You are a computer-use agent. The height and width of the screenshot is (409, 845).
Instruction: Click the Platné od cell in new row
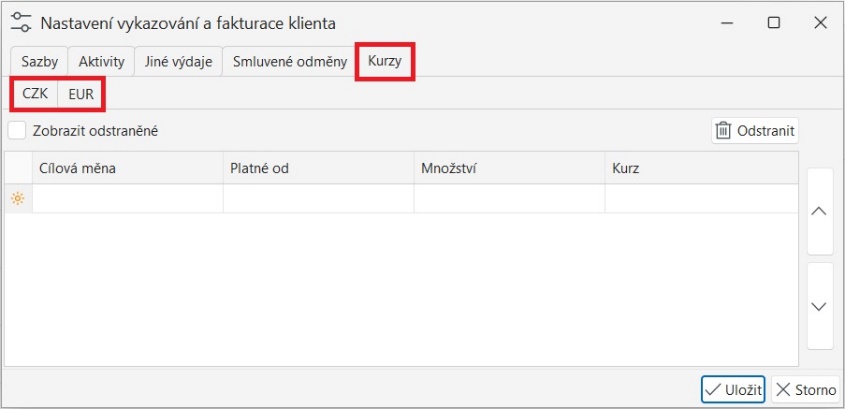(318, 199)
